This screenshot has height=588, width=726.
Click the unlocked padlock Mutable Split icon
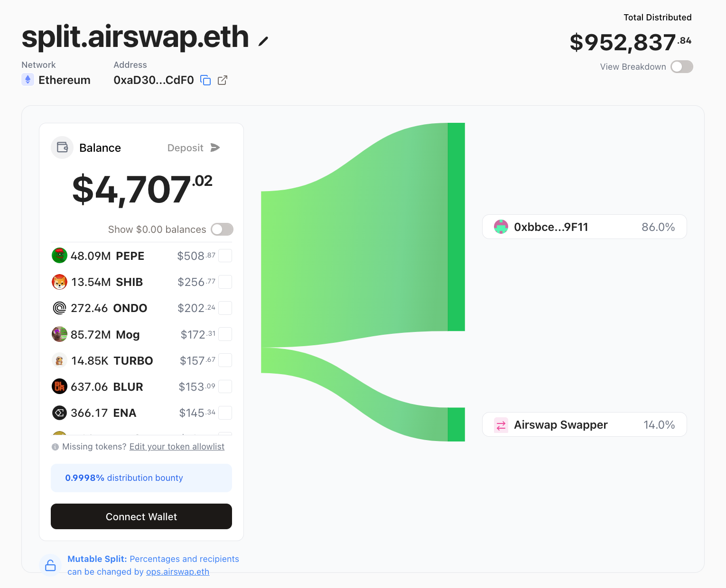point(50,565)
